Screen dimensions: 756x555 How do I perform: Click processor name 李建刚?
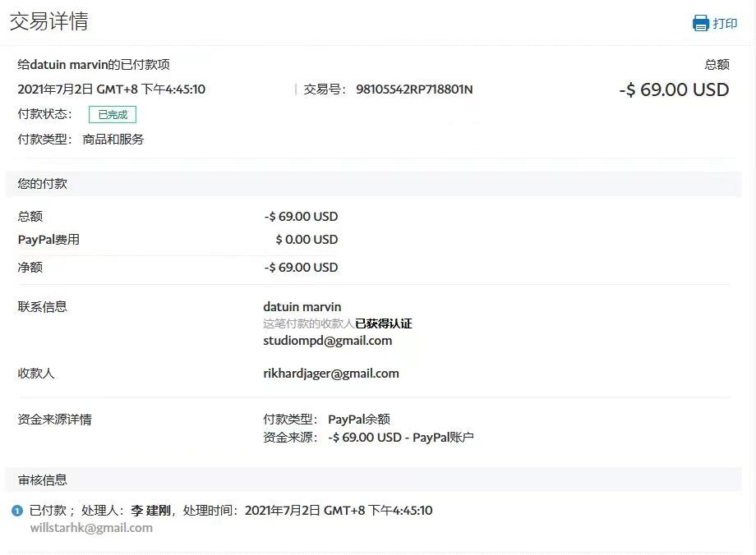click(x=150, y=511)
